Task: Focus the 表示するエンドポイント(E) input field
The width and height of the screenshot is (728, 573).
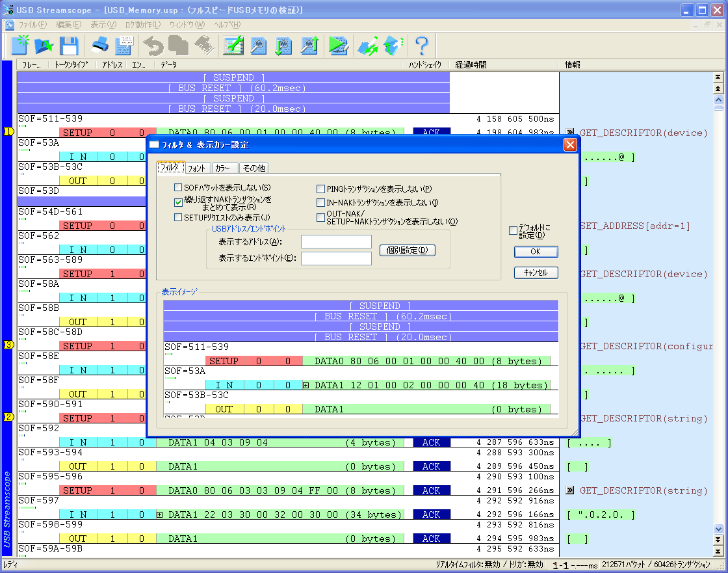Action: pos(336,258)
